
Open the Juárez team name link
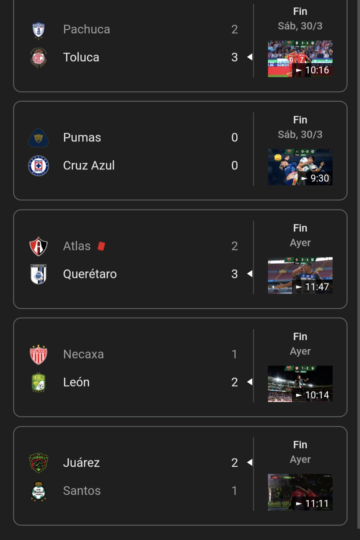click(x=81, y=463)
